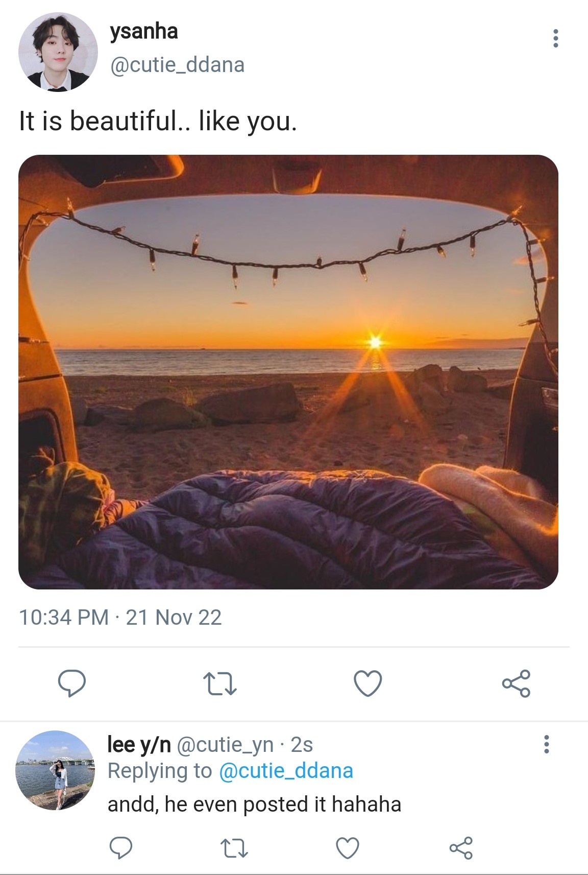588x875 pixels.
Task: Tap the @cutie_yn handle
Action: [x=225, y=745]
